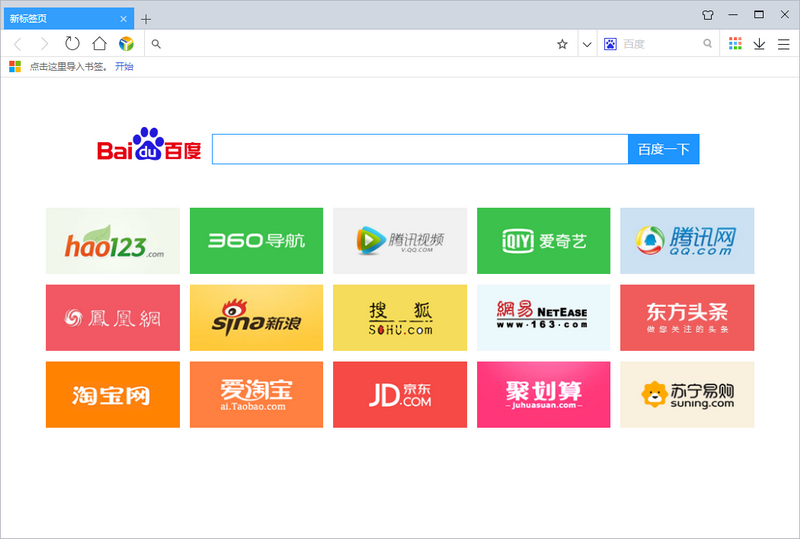The width and height of the screenshot is (800, 539).
Task: Open the home page icon
Action: [x=99, y=43]
